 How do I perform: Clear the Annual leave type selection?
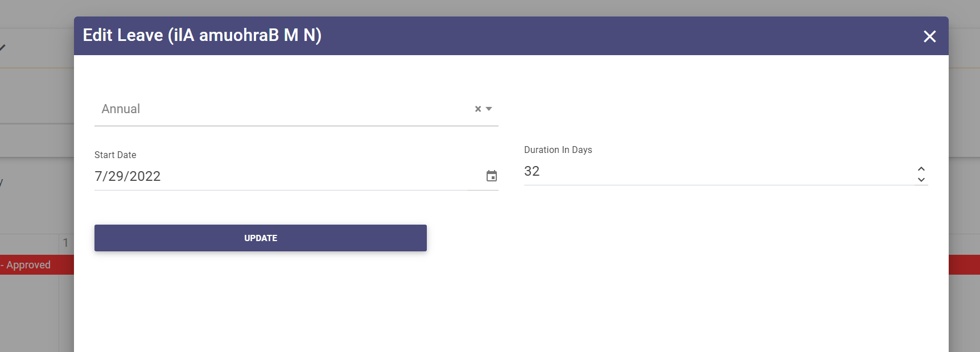478,109
